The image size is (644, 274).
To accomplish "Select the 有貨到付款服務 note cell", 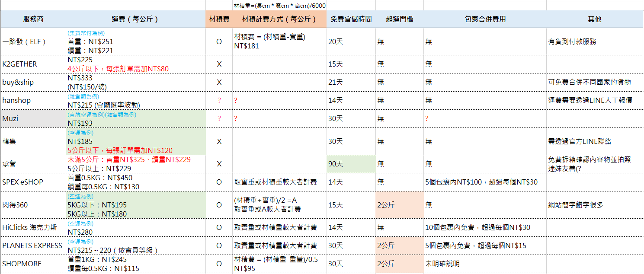I will (595, 41).
